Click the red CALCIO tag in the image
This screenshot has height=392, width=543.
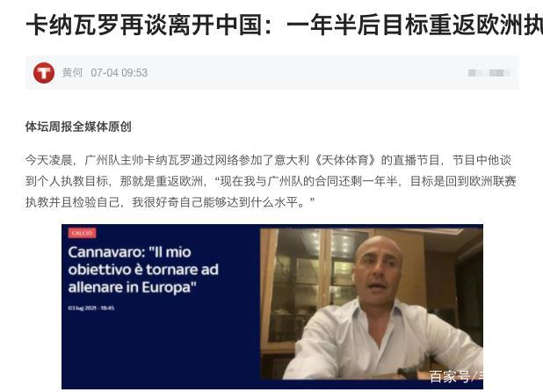click(x=82, y=233)
